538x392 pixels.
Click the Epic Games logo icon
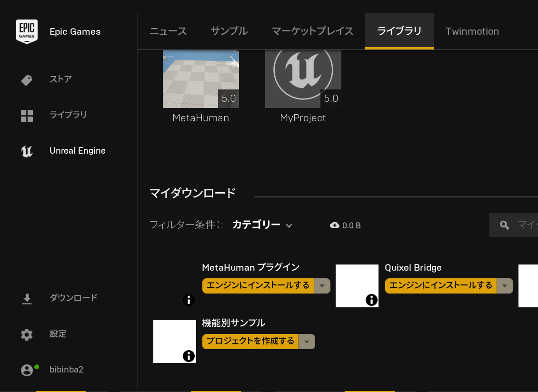27,31
